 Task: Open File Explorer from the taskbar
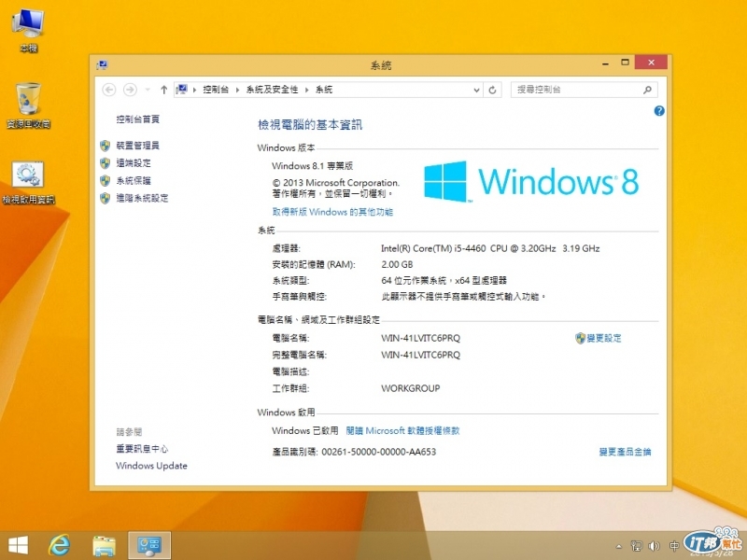[104, 546]
